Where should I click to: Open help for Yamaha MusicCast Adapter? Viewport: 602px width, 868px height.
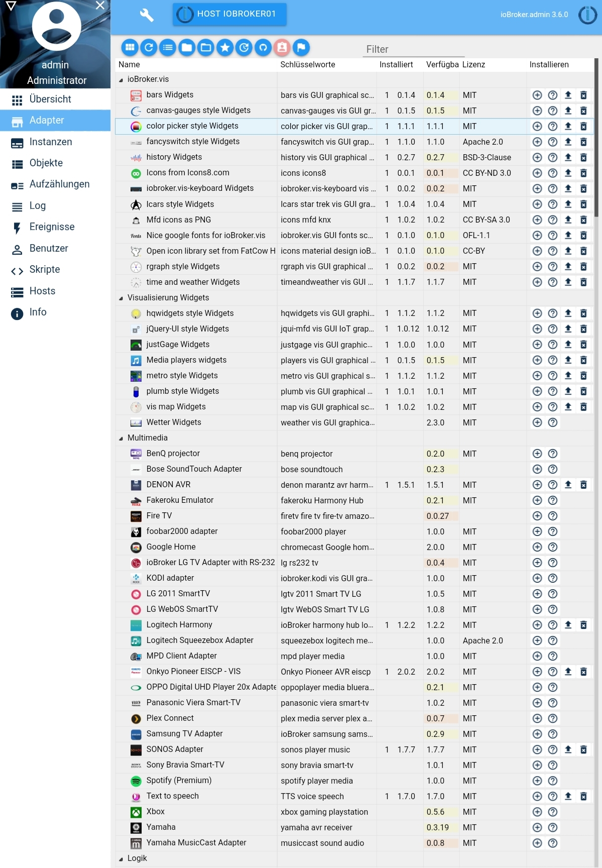[553, 843]
